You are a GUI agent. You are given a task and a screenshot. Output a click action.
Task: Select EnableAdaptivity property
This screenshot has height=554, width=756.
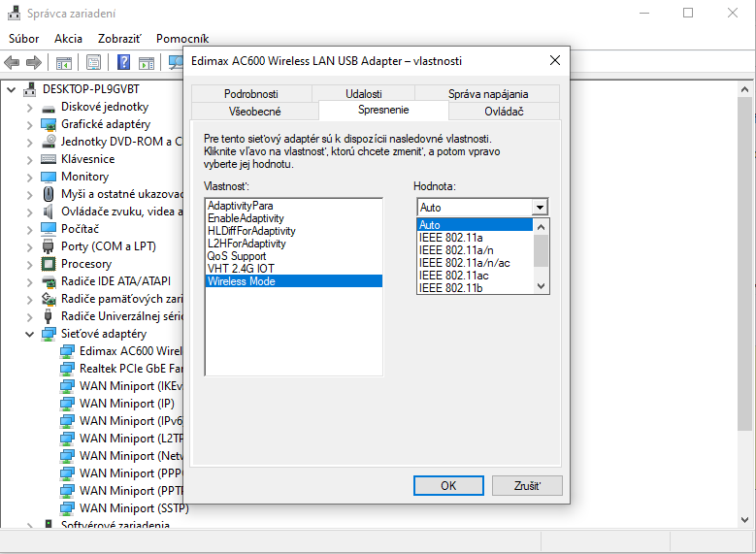[293, 218]
